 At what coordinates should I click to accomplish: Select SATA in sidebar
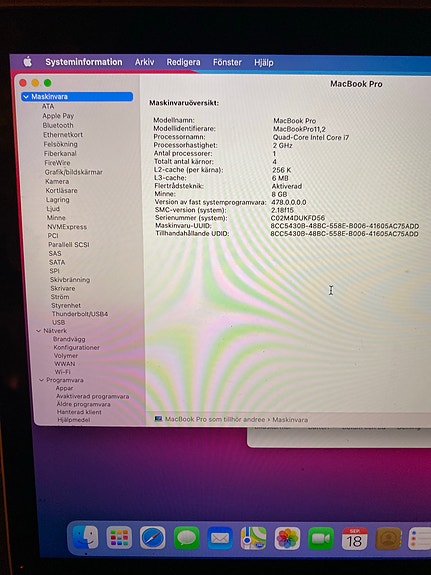pyautogui.click(x=57, y=262)
